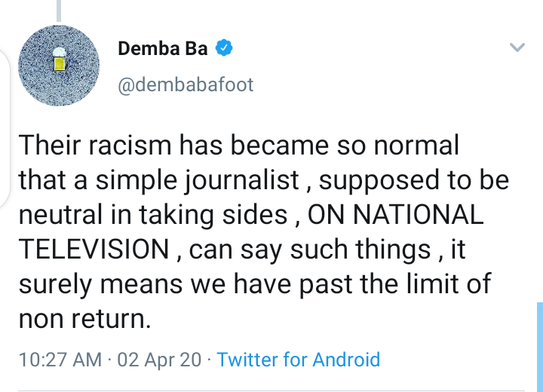Open Demba Ba's profile picture
The width and height of the screenshot is (543, 392).
(59, 66)
